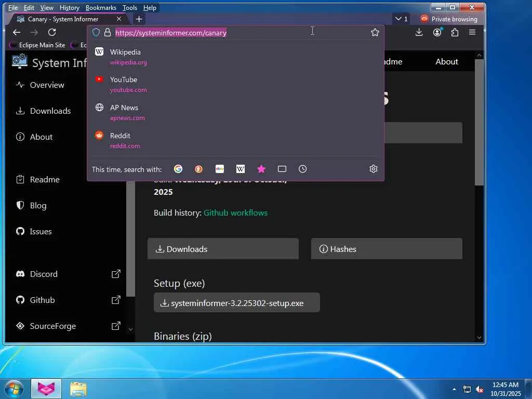The width and height of the screenshot is (532, 399).
Task: Bookmark this page with the star icon
Action: pos(375,32)
